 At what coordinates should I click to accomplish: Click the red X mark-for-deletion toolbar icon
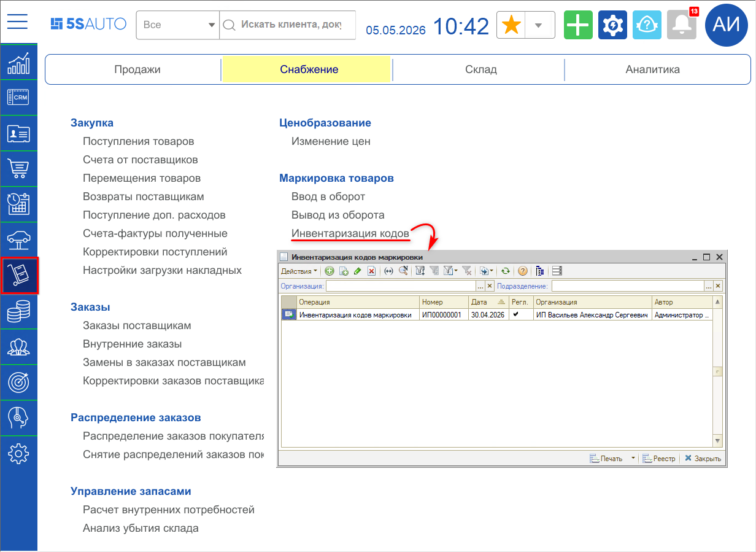click(371, 271)
